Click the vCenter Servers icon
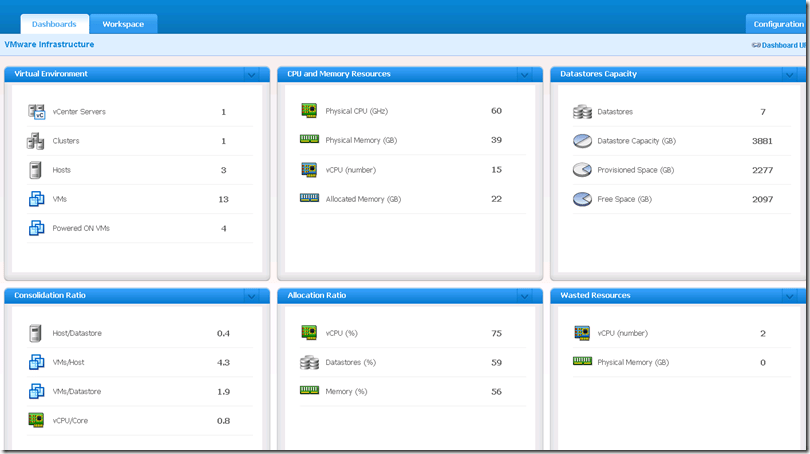Screen dimensions: 810x454 (x=37, y=112)
